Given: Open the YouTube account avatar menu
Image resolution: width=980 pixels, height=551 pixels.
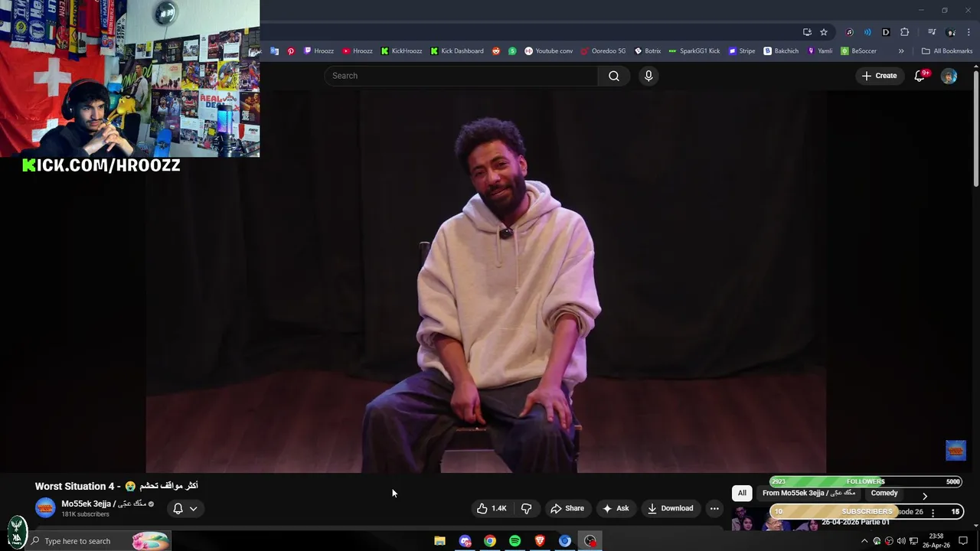Looking at the screenshot, I should pos(949,76).
